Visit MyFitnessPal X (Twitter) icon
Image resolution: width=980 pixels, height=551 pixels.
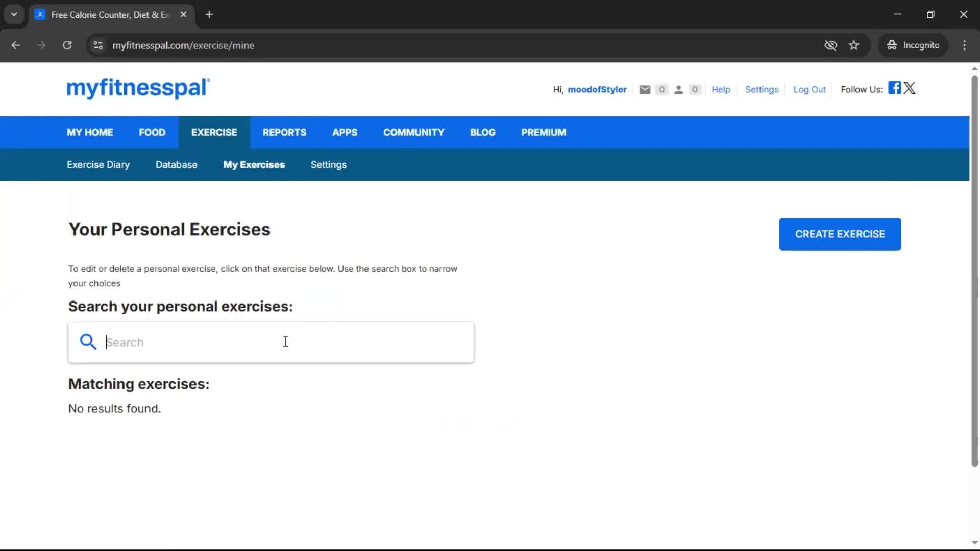(910, 88)
